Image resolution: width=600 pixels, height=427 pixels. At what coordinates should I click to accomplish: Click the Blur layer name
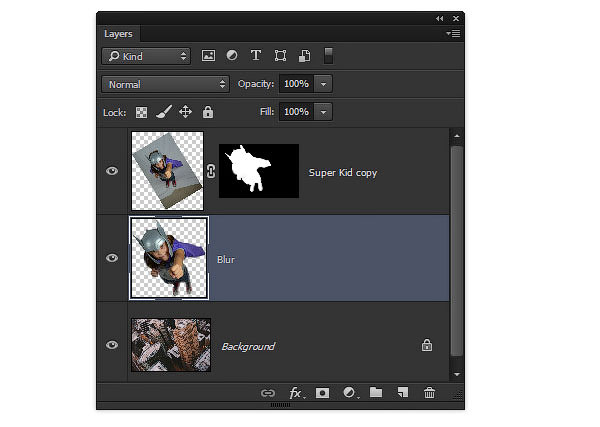pyautogui.click(x=226, y=259)
